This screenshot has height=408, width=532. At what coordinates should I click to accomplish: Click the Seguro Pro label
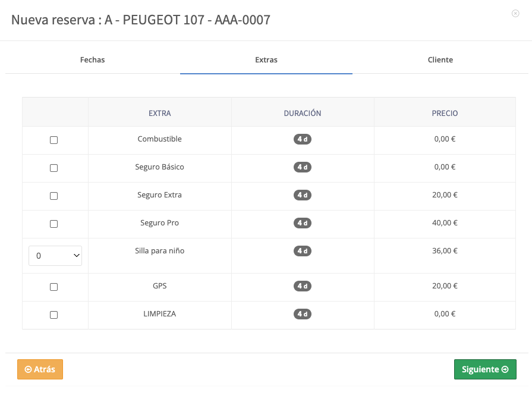159,223
